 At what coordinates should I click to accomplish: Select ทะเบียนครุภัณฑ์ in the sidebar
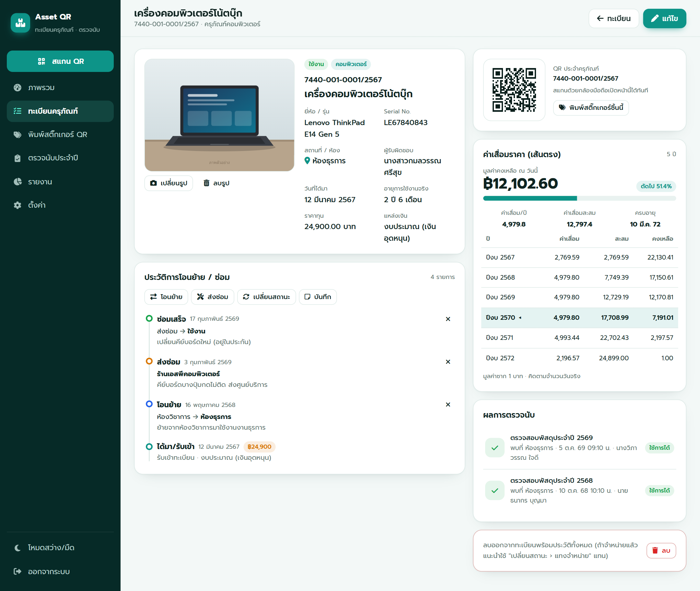(x=60, y=111)
